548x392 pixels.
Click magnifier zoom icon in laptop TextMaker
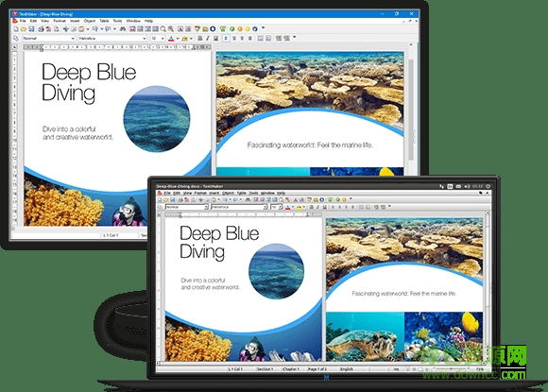pyautogui.click(x=282, y=199)
